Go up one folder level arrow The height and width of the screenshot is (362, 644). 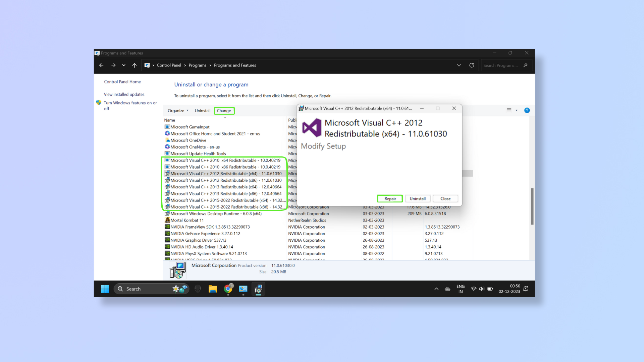135,65
